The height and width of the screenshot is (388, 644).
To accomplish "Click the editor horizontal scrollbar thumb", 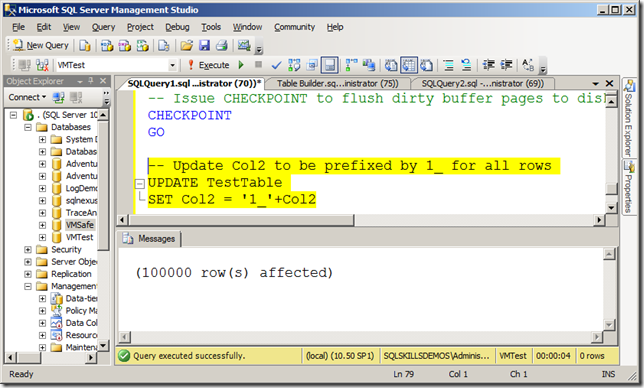I will tap(242, 220).
